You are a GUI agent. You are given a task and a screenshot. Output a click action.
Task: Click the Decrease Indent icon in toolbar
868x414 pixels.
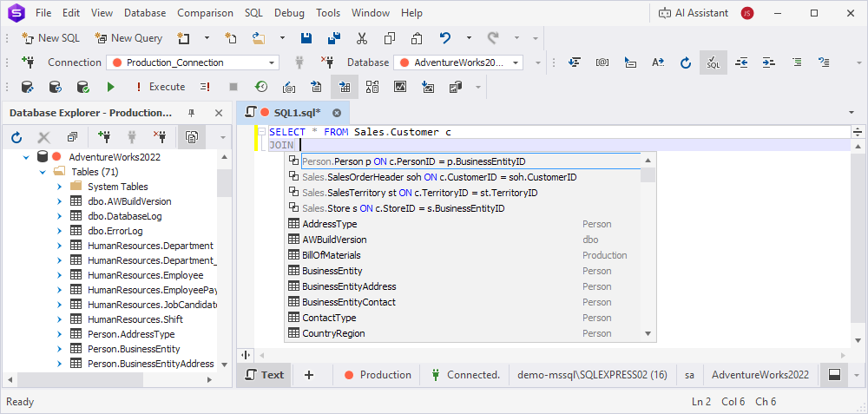click(x=741, y=62)
